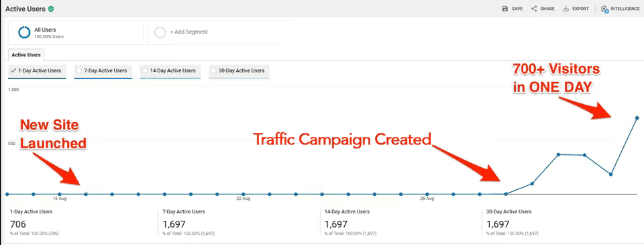The height and width of the screenshot is (245, 644).
Task: Enable the 30-Day Active Users checkbox
Action: [213, 70]
